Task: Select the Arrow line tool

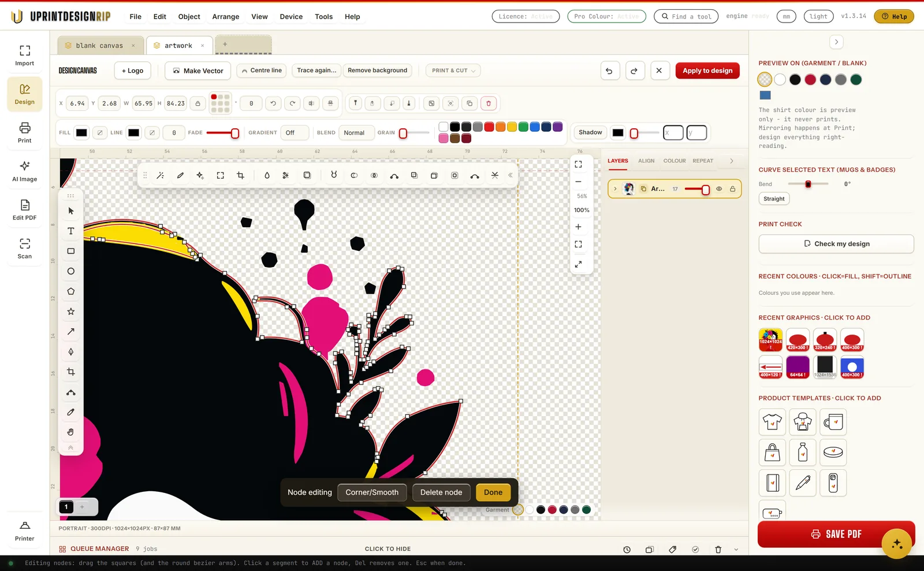Action: pyautogui.click(x=71, y=332)
